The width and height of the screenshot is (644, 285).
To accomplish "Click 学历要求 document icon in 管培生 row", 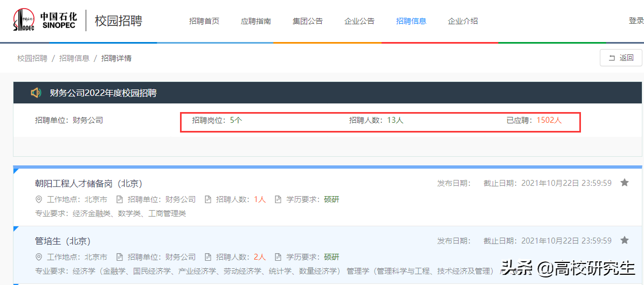I will click(x=278, y=257).
